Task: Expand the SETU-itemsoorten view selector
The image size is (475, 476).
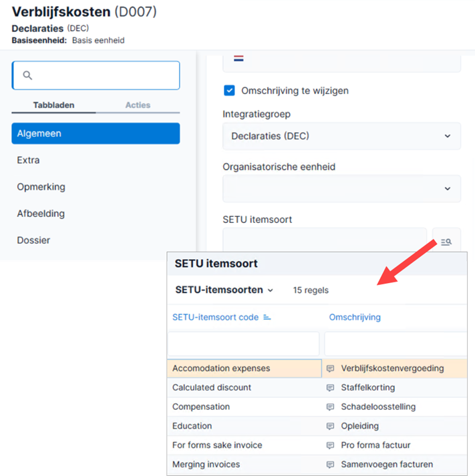Action: point(224,290)
